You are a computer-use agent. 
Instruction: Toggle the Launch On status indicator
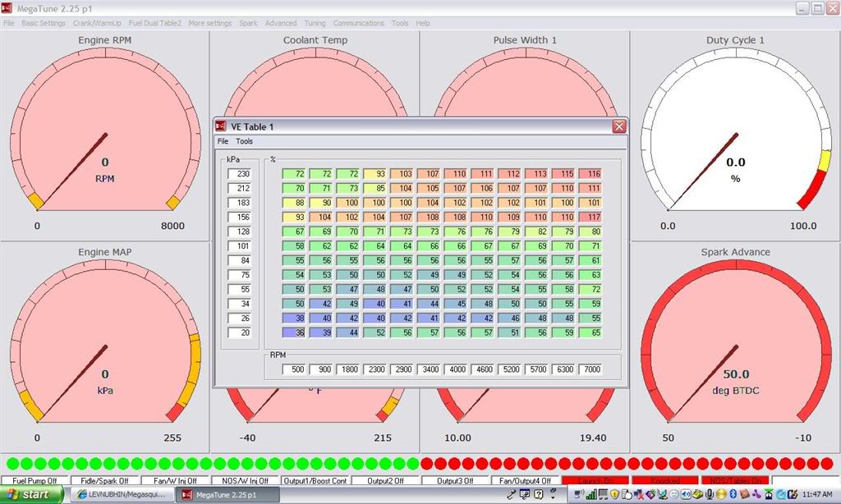point(596,480)
